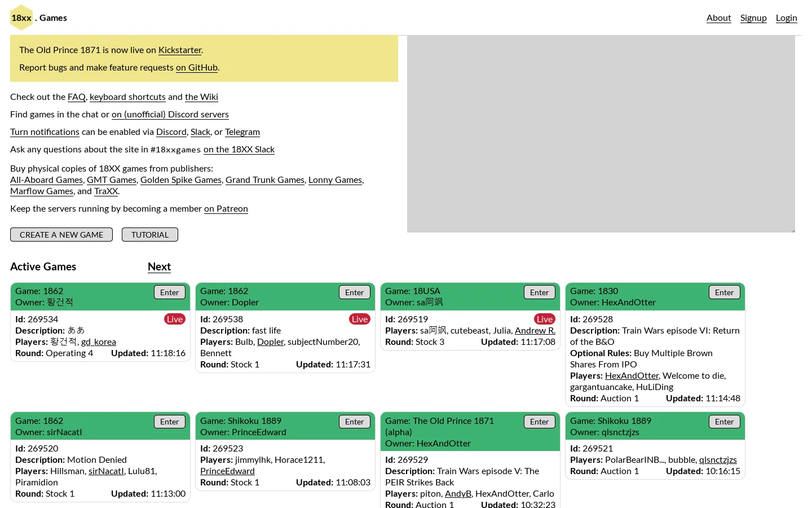This screenshot has width=812, height=508.
Task: Click the Live badge on game 269538
Action: pos(360,319)
